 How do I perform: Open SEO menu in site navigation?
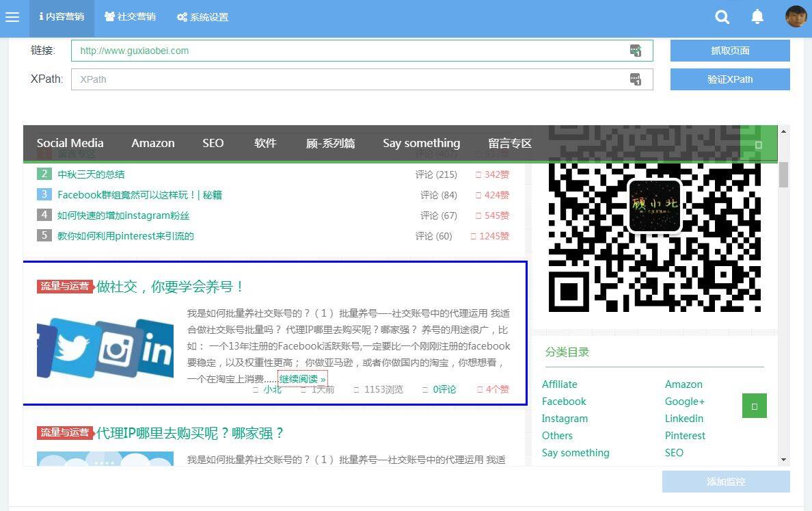coord(213,143)
